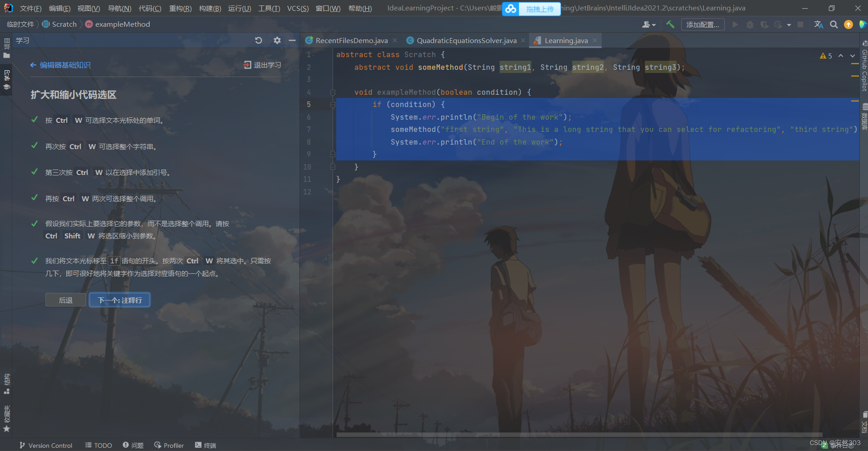
Task: Open the VCS(S) menu
Action: click(x=298, y=8)
